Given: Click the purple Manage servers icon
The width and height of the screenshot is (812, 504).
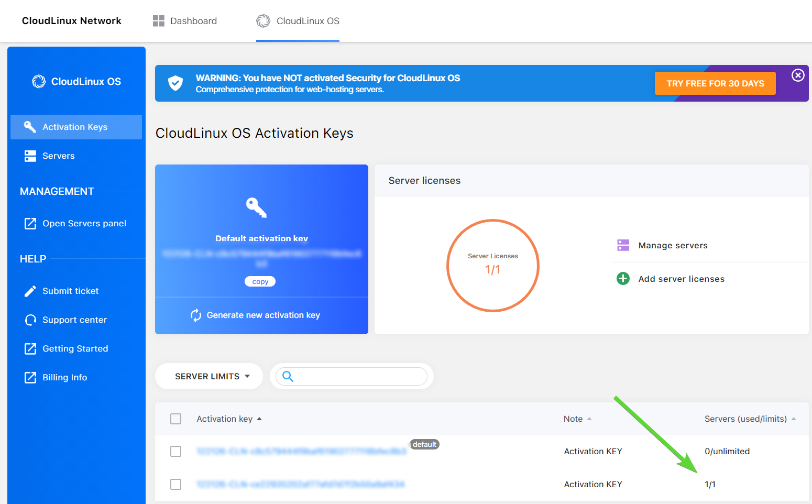Looking at the screenshot, I should click(x=623, y=245).
